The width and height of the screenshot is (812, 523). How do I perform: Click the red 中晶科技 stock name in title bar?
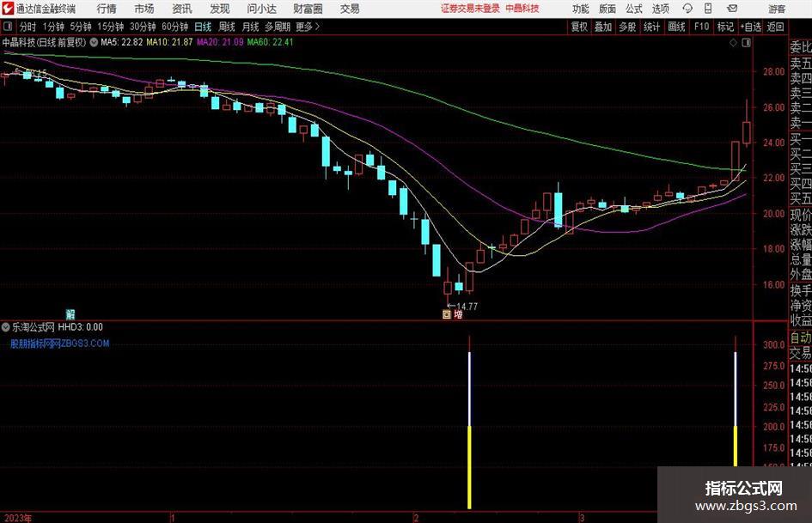[x=522, y=9]
